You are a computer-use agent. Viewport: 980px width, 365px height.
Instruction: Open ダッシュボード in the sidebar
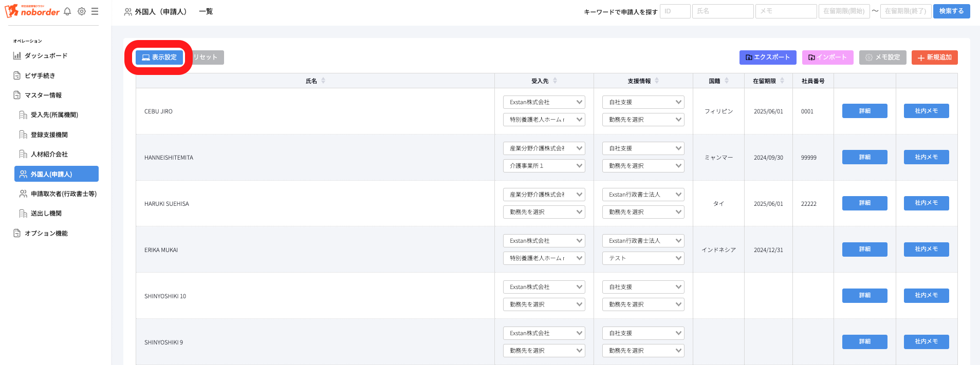tap(46, 55)
